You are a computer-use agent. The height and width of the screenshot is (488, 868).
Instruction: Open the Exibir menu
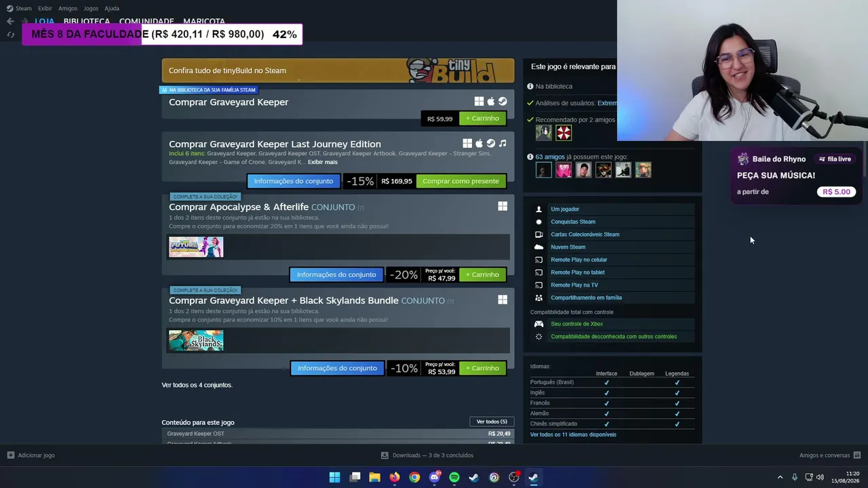coord(45,8)
